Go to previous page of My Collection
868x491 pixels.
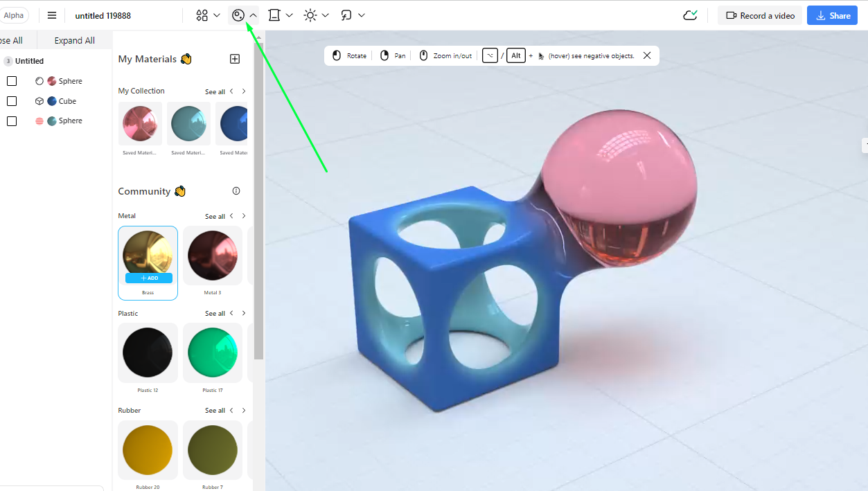(231, 91)
